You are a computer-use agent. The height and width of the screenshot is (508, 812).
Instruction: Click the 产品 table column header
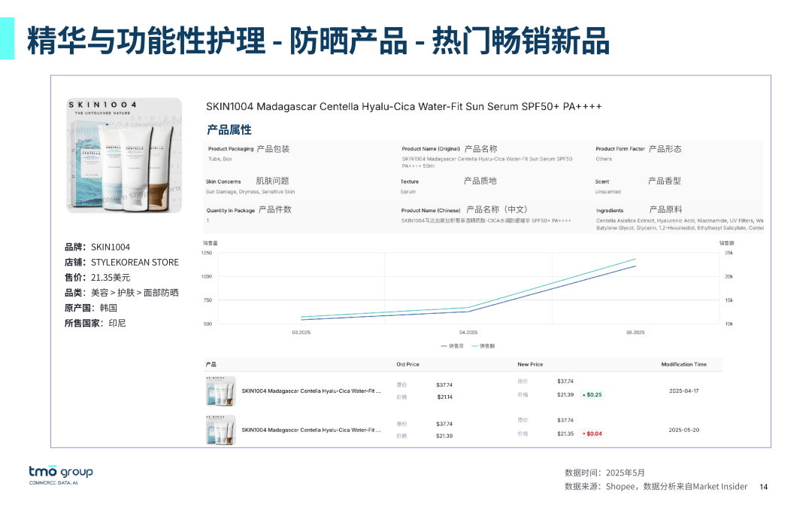click(x=211, y=364)
